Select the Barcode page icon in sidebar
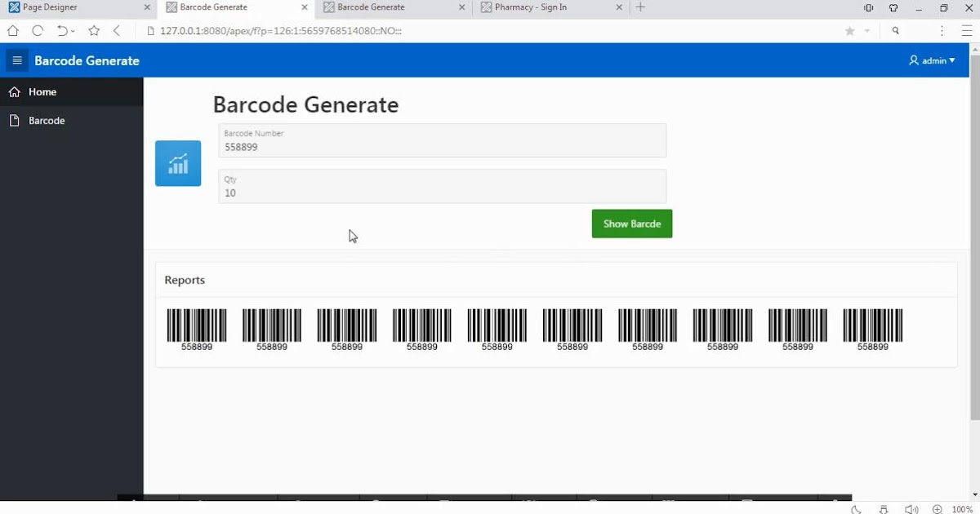Image resolution: width=980 pixels, height=514 pixels. [x=15, y=120]
